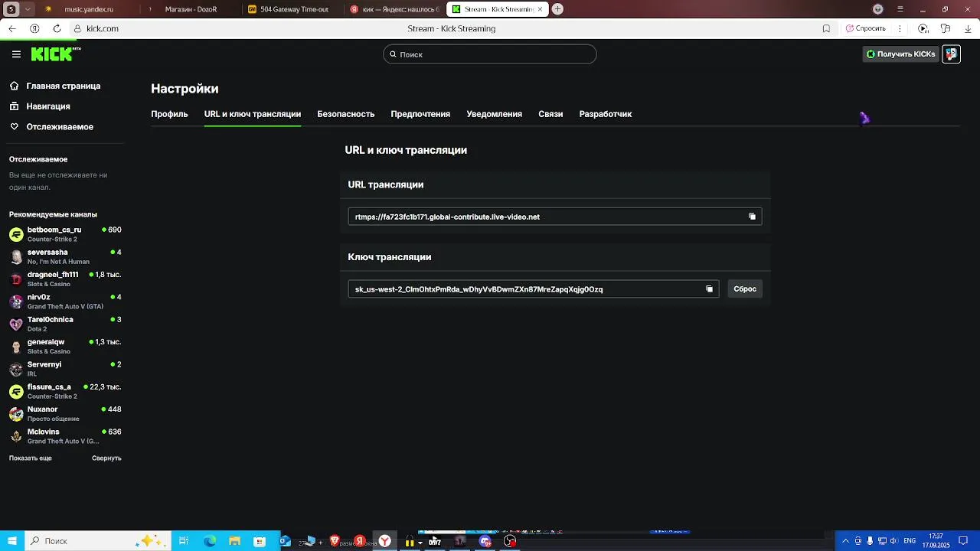Open the Безопасность settings tab

pos(346,114)
